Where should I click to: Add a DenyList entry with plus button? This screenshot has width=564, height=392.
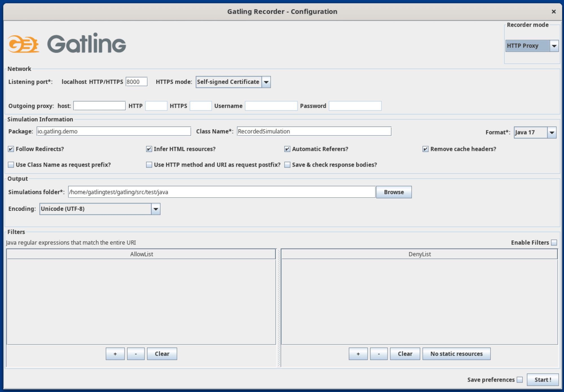(358, 354)
